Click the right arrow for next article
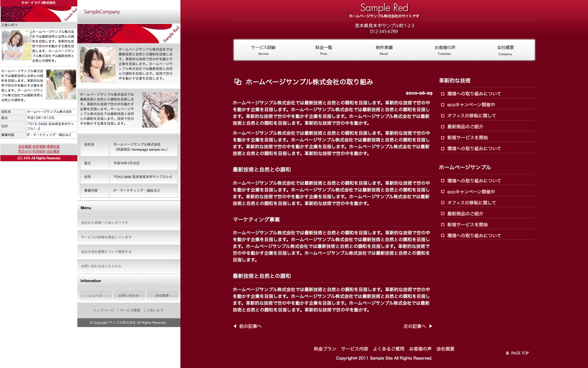Viewport: 588px width, 368px height. coord(430,326)
